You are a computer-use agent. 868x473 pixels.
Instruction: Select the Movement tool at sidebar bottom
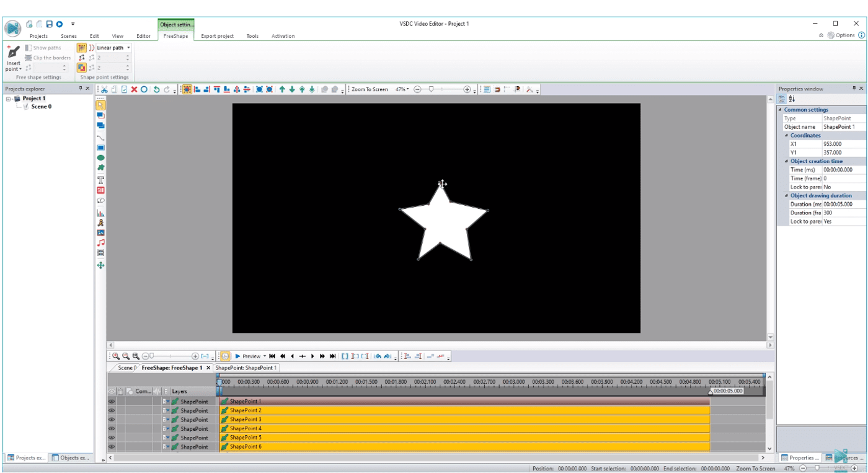[100, 265]
